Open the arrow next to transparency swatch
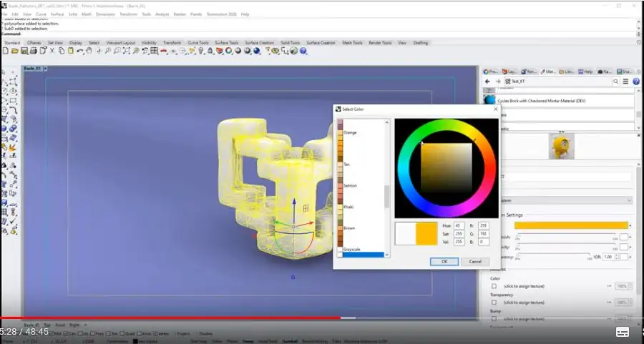644x344 pixels. click(x=630, y=257)
